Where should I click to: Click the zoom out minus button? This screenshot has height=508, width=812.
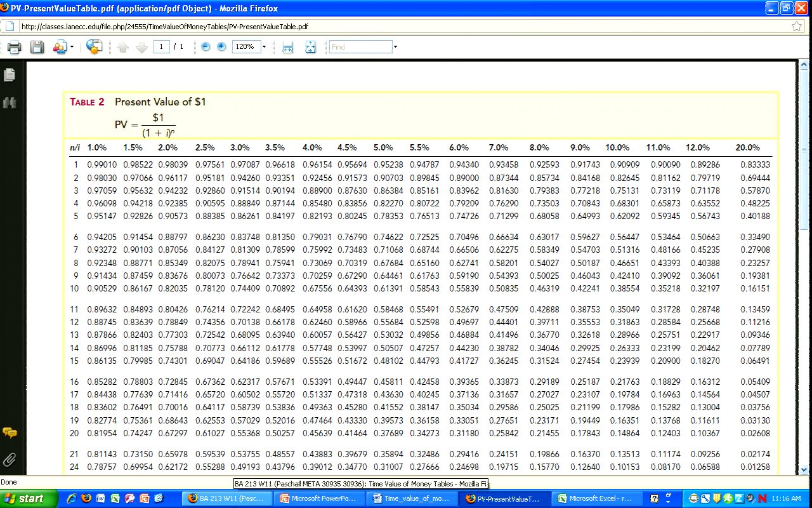tap(206, 47)
